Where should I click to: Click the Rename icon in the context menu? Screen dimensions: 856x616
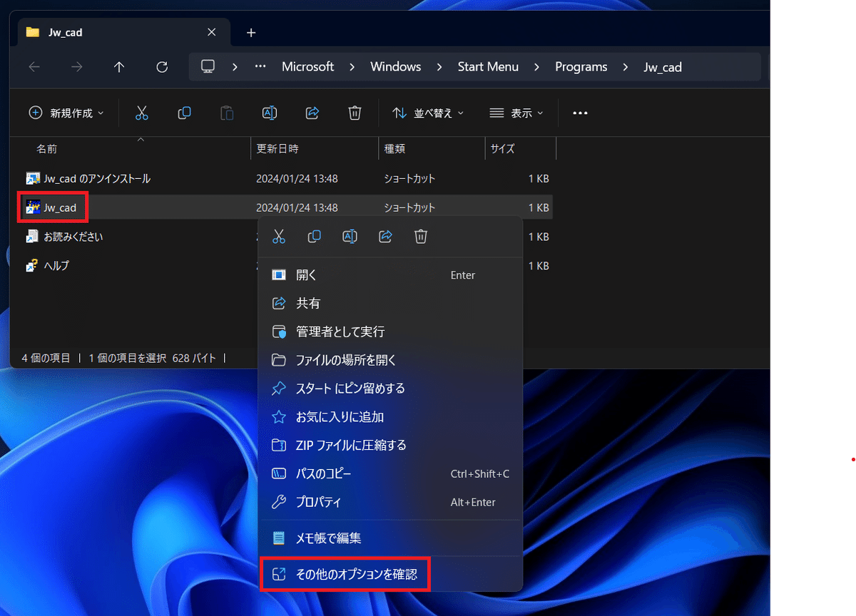coord(350,237)
